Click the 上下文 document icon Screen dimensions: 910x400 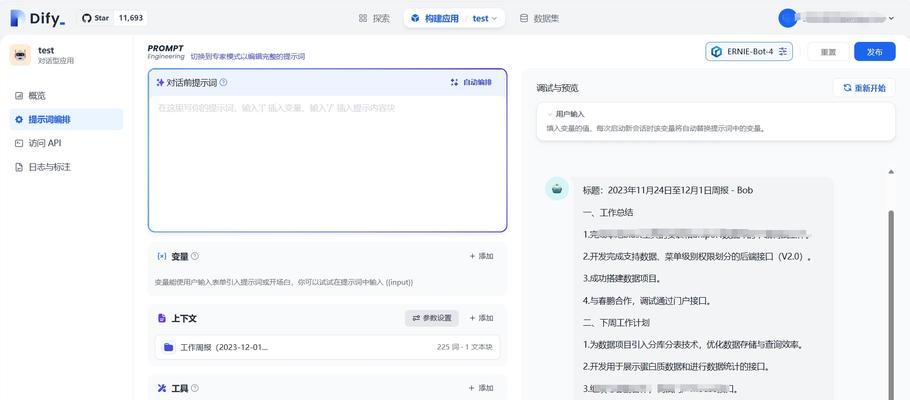(x=162, y=318)
